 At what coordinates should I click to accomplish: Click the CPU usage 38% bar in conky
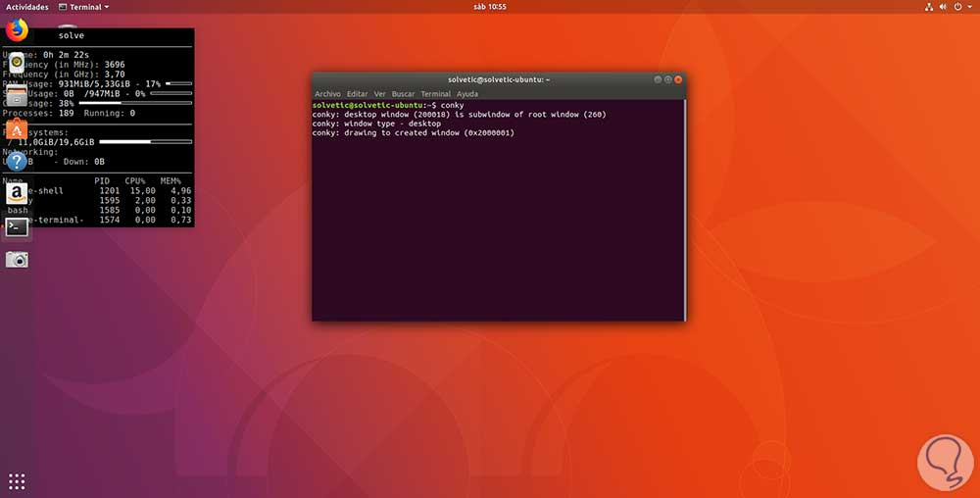pyautogui.click(x=135, y=103)
